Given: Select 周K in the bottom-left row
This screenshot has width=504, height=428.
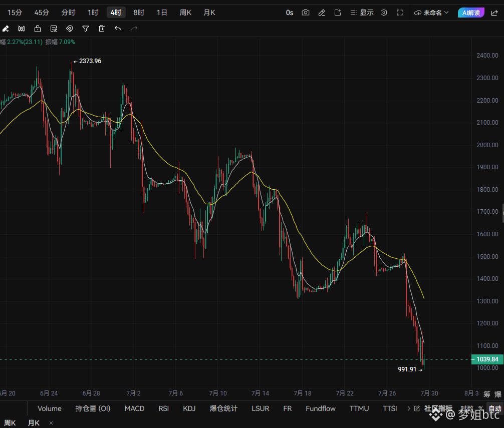Looking at the screenshot, I should [x=10, y=423].
